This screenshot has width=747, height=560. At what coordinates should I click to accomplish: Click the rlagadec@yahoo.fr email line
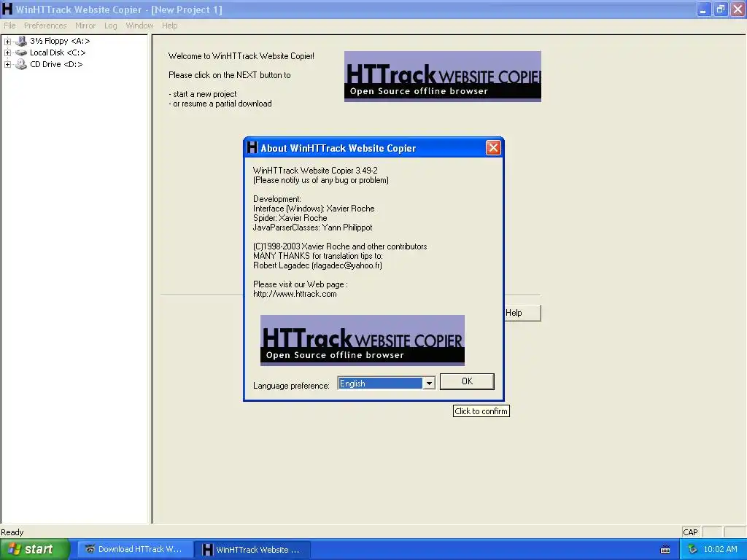[x=317, y=265]
